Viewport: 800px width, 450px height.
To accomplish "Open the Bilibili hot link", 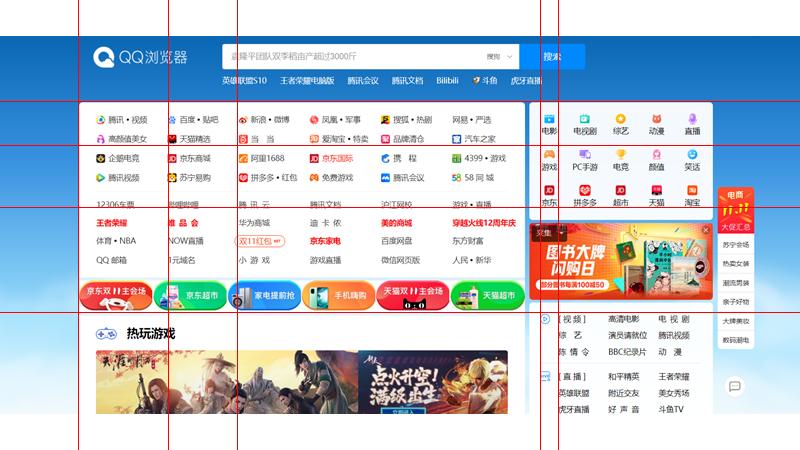I will 447,81.
